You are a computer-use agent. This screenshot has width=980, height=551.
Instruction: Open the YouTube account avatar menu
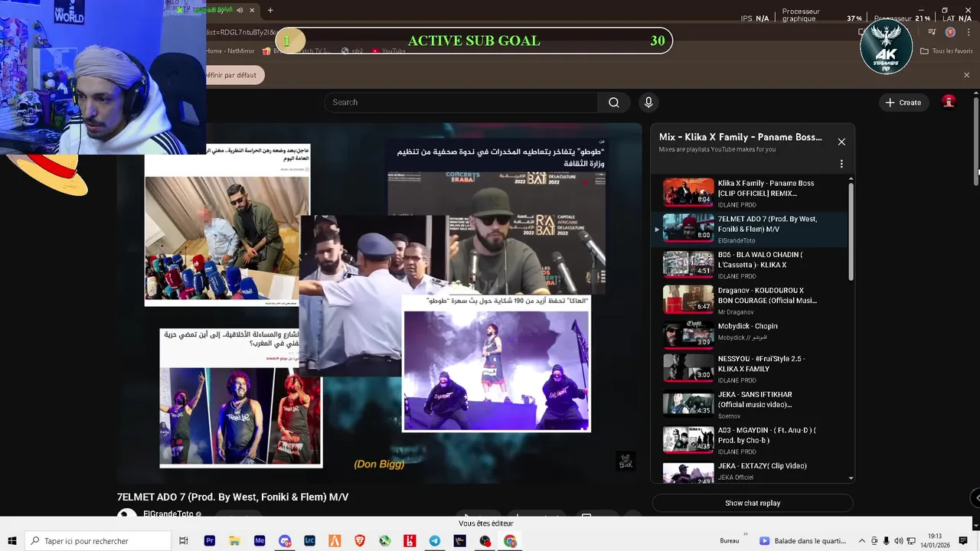coord(949,103)
